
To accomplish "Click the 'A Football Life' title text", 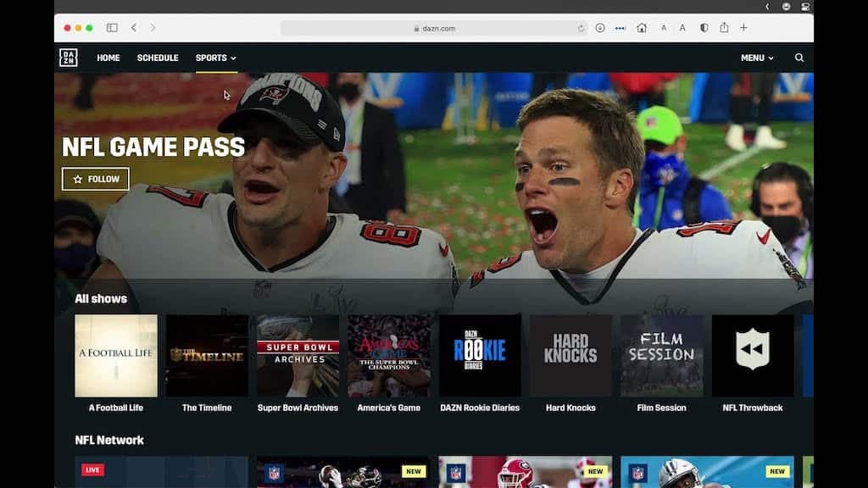I will point(115,408).
